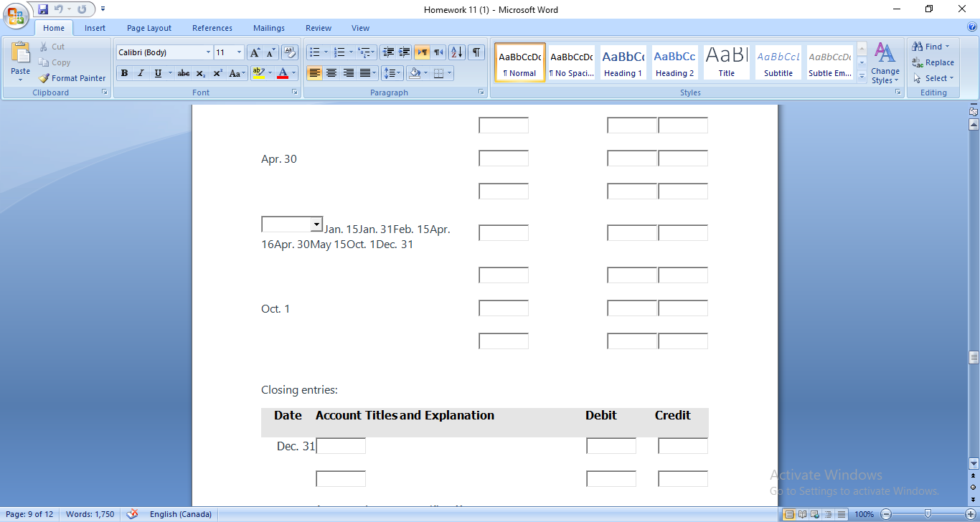
Task: Open the Insert tab
Action: coord(95,28)
